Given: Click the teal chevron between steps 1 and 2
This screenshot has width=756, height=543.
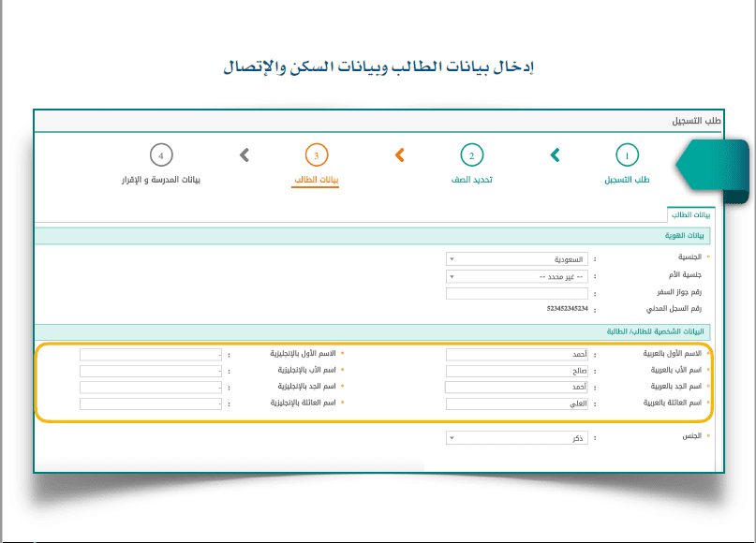Looking at the screenshot, I should pos(555,155).
